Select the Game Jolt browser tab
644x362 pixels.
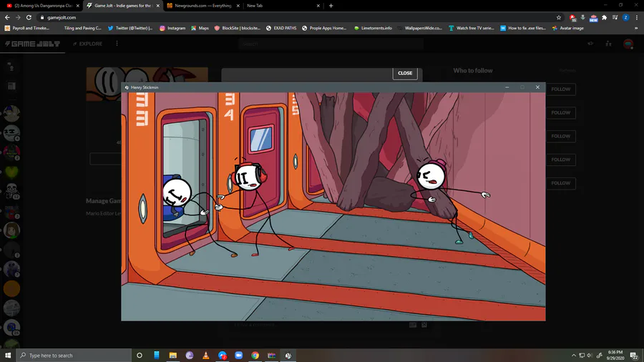coord(123,6)
